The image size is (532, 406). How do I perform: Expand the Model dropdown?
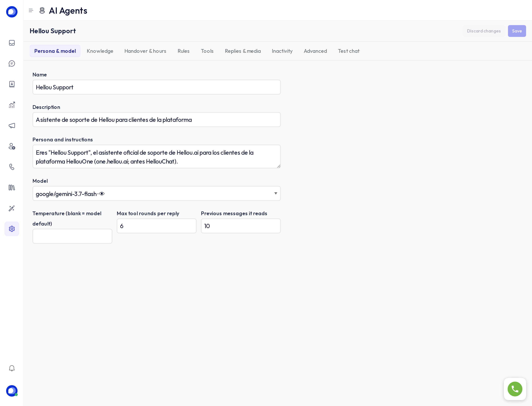pyautogui.click(x=156, y=193)
